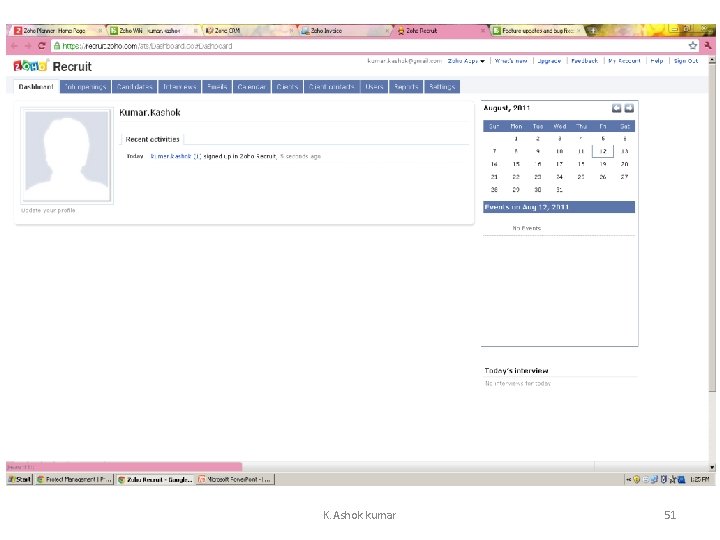This screenshot has height=540, width=720.
Task: Click Help link
Action: tap(657, 61)
